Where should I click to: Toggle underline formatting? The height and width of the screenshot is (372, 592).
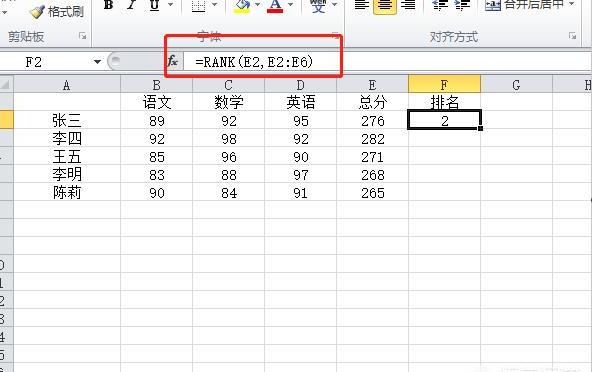[154, 5]
